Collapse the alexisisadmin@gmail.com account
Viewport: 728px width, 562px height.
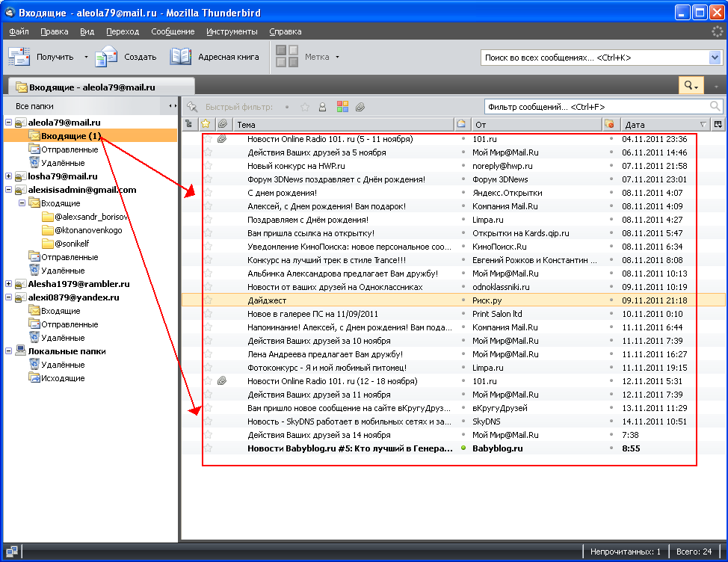click(8, 189)
